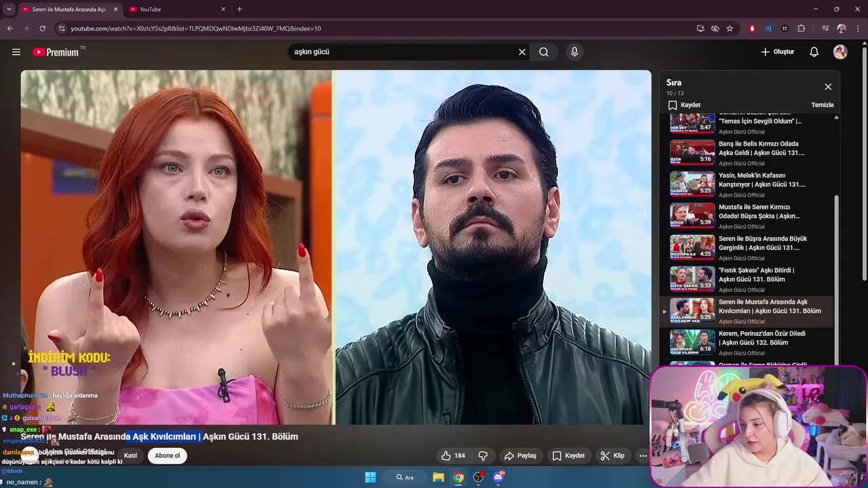Open the black cat-face extension
Image resolution: width=868 pixels, height=488 pixels.
tap(785, 28)
